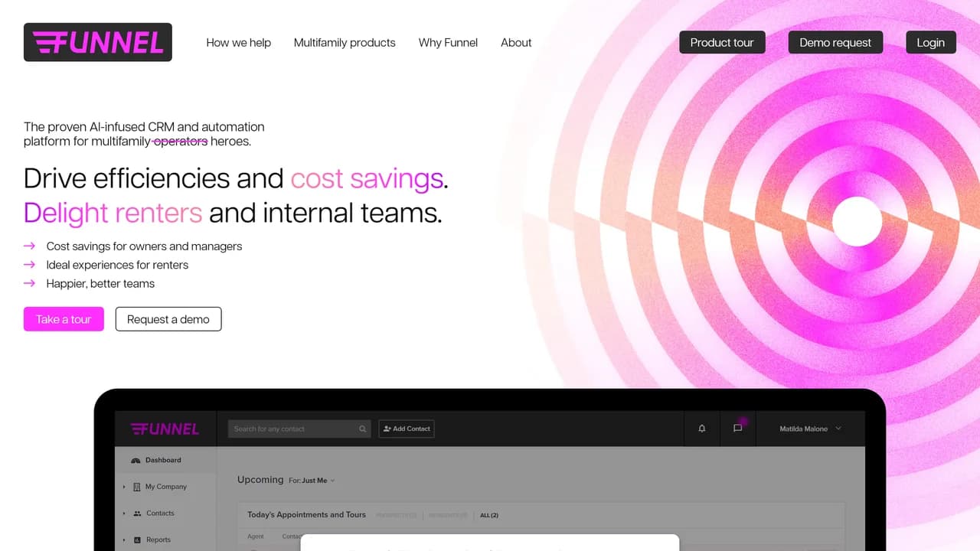Expand the Contacts sidebar arrow

(124, 514)
